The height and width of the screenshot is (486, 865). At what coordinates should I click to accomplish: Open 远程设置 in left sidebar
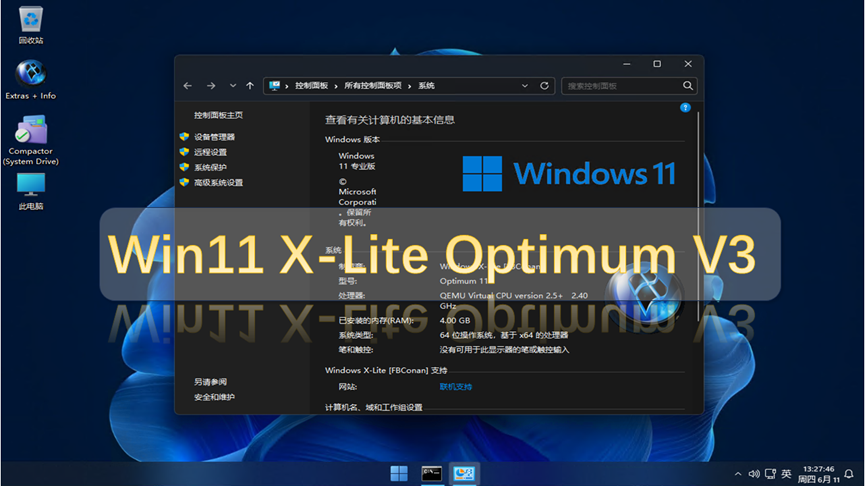pyautogui.click(x=210, y=152)
